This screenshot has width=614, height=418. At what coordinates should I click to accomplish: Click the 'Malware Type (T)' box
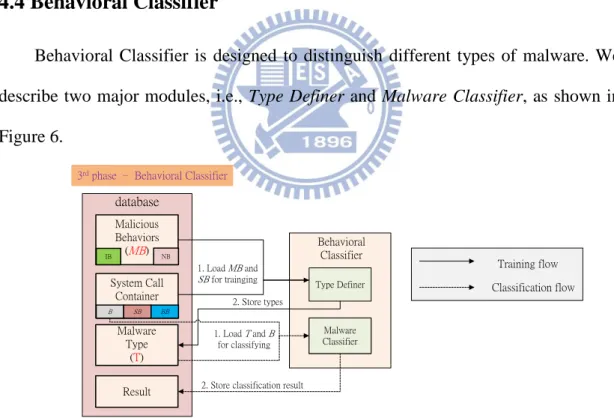[137, 345]
